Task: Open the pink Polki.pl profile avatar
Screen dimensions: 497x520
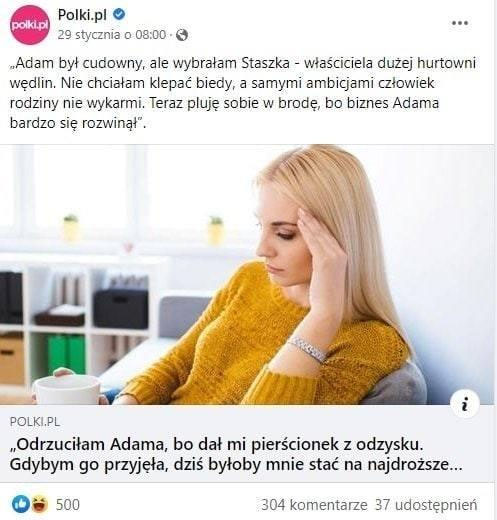Action: pyautogui.click(x=29, y=25)
